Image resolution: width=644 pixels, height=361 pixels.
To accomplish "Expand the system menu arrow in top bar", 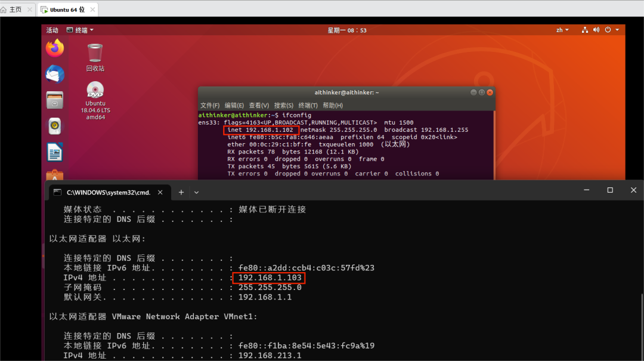I will click(x=617, y=30).
